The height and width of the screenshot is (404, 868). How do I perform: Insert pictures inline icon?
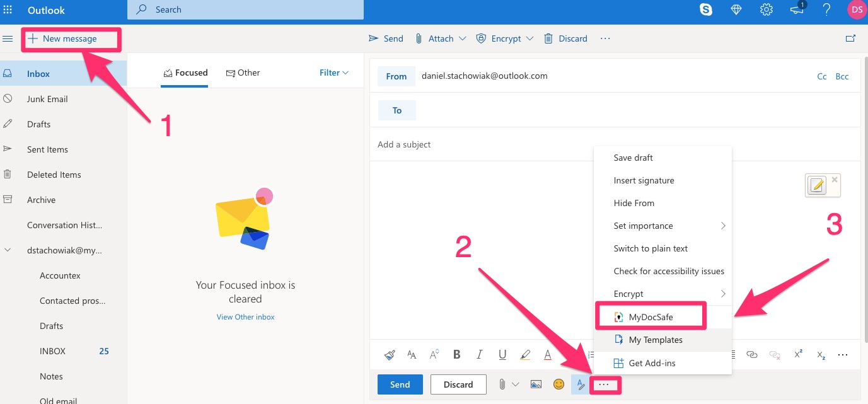point(536,384)
